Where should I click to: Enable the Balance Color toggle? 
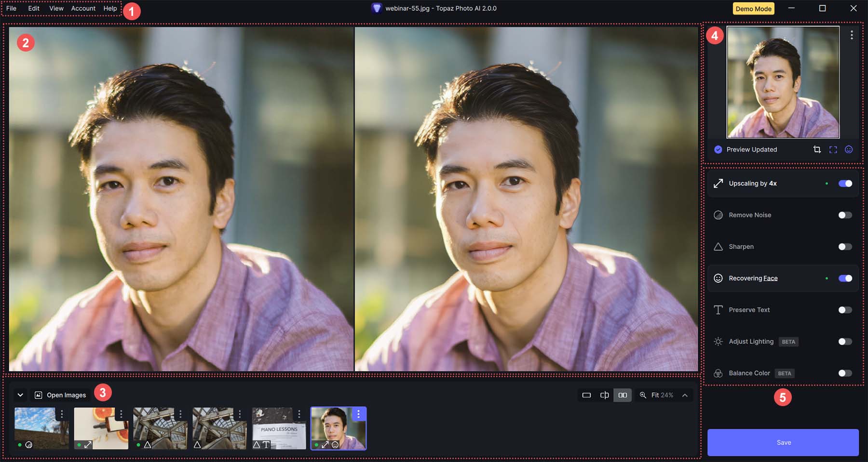tap(845, 373)
